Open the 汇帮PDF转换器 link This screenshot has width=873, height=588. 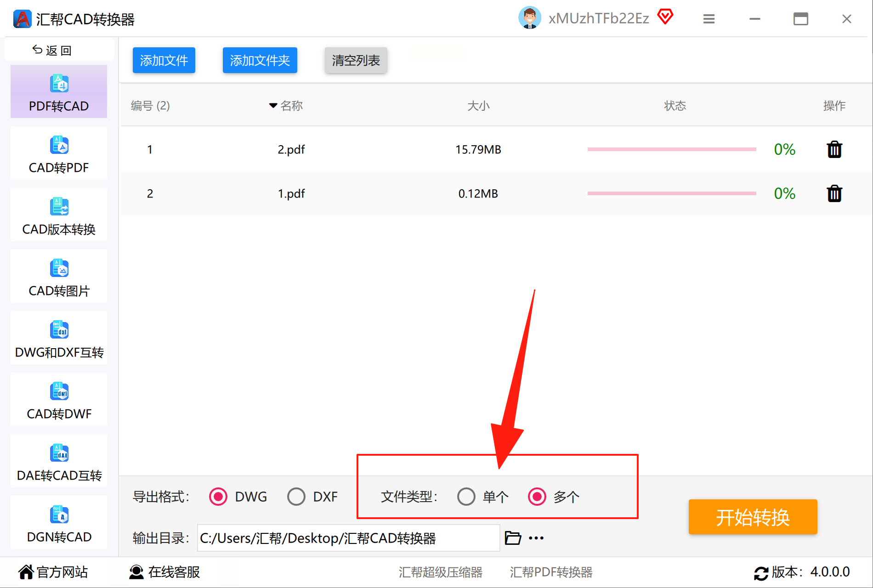tap(551, 572)
